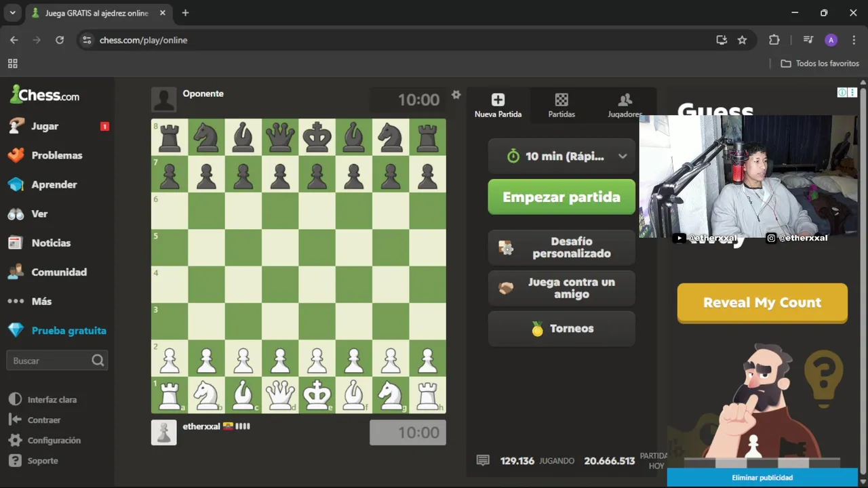
Task: Click Reveal My Count ad button
Action: tap(762, 302)
